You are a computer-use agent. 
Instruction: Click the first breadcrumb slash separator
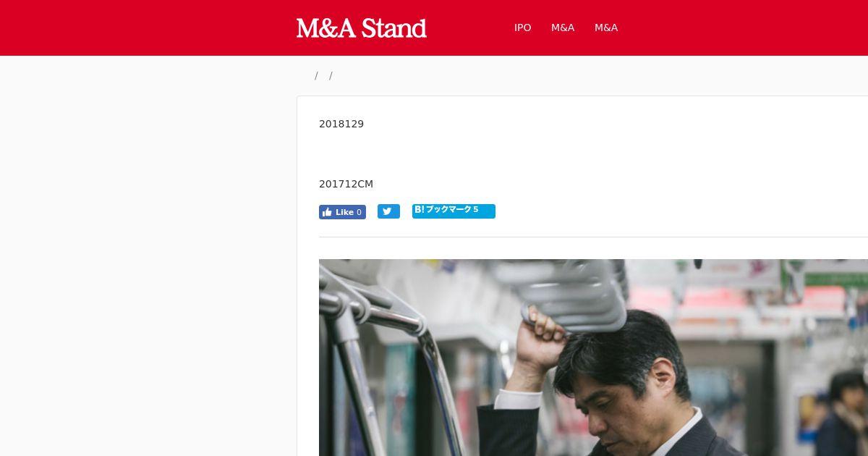point(316,76)
